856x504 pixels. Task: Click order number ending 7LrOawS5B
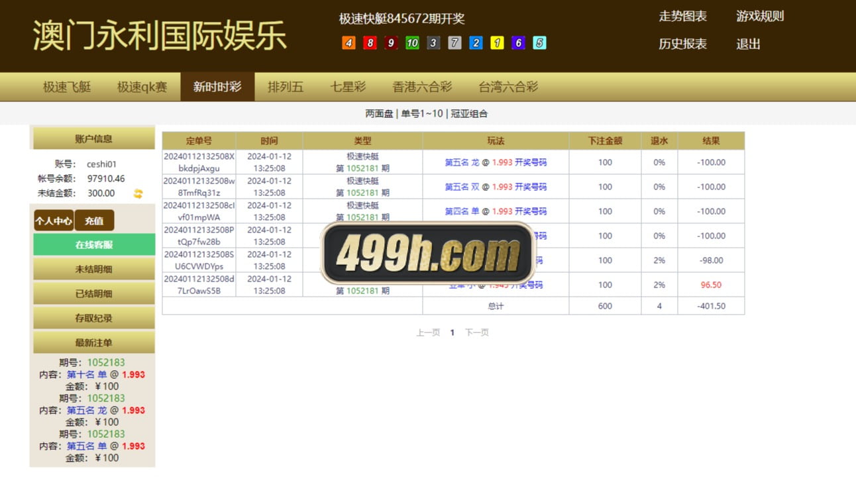(199, 285)
